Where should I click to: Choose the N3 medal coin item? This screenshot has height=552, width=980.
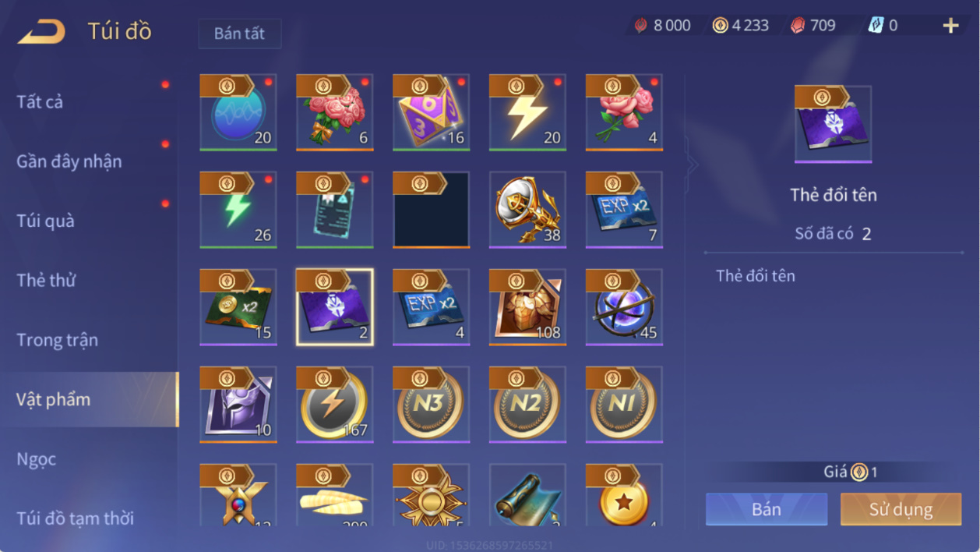tap(432, 405)
